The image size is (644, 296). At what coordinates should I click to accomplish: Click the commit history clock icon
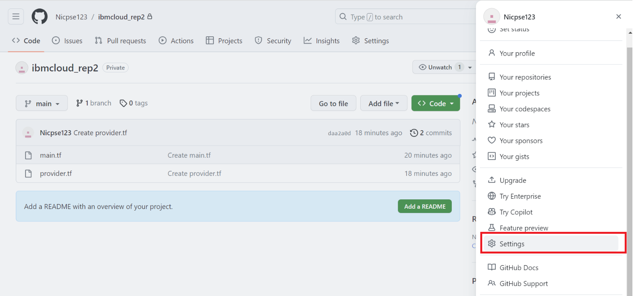414,133
